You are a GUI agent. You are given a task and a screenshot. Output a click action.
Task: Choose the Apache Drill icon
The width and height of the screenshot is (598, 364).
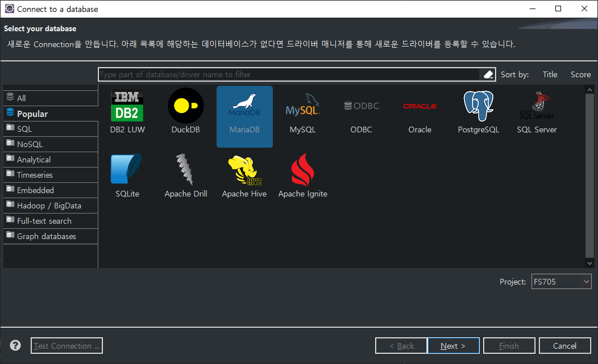[x=185, y=170]
